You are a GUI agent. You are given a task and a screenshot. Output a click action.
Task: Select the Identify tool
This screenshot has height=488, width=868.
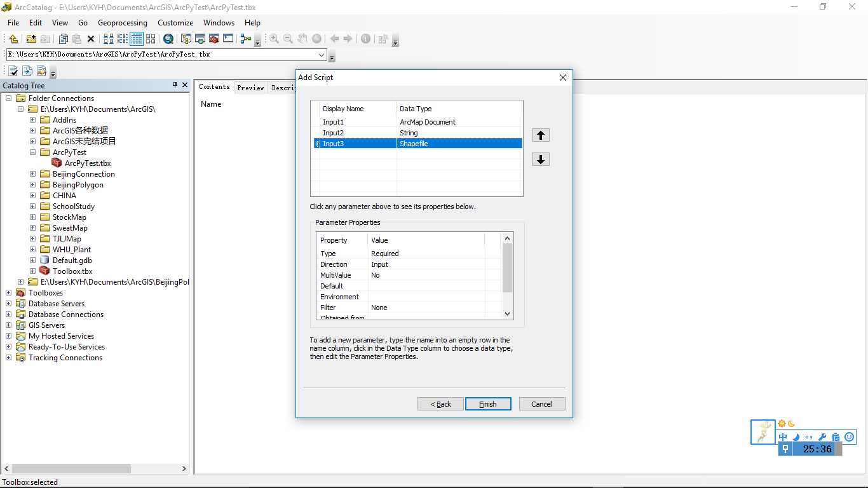[365, 39]
